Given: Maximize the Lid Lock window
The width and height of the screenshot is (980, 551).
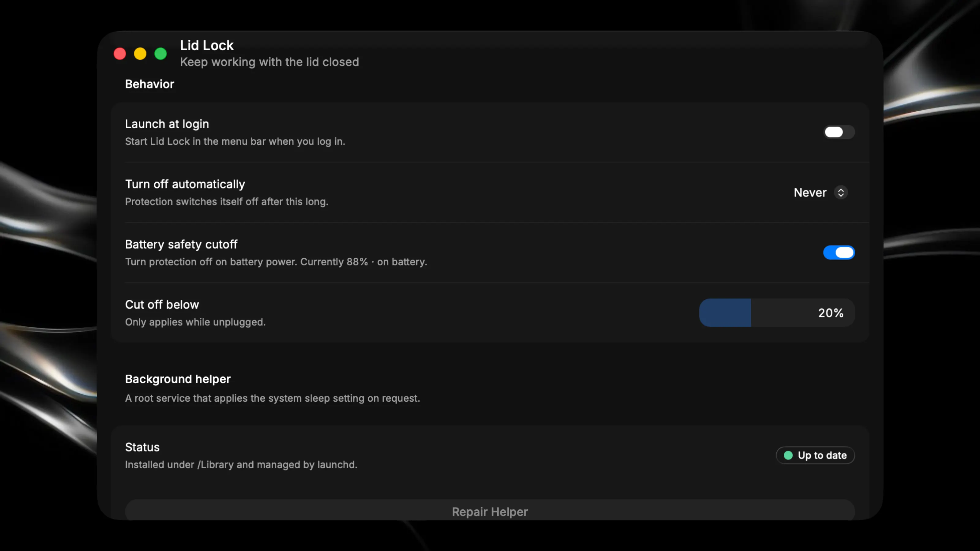Looking at the screenshot, I should (x=160, y=54).
